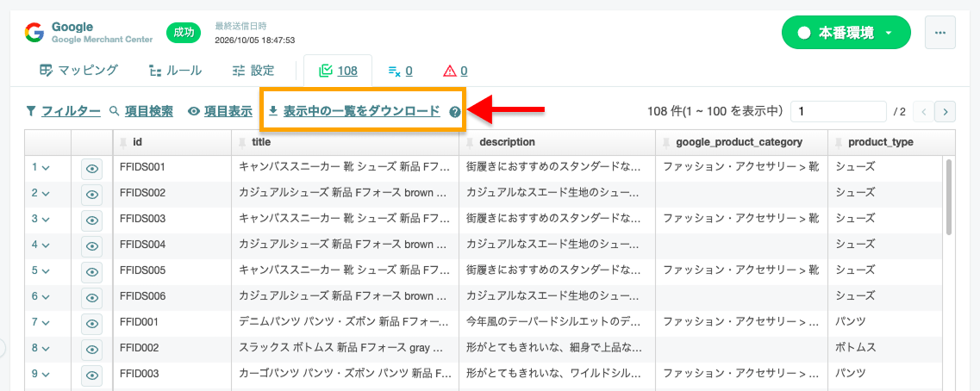
Task: Click the description cell starting 今年風のテーパード
Action: [558, 322]
